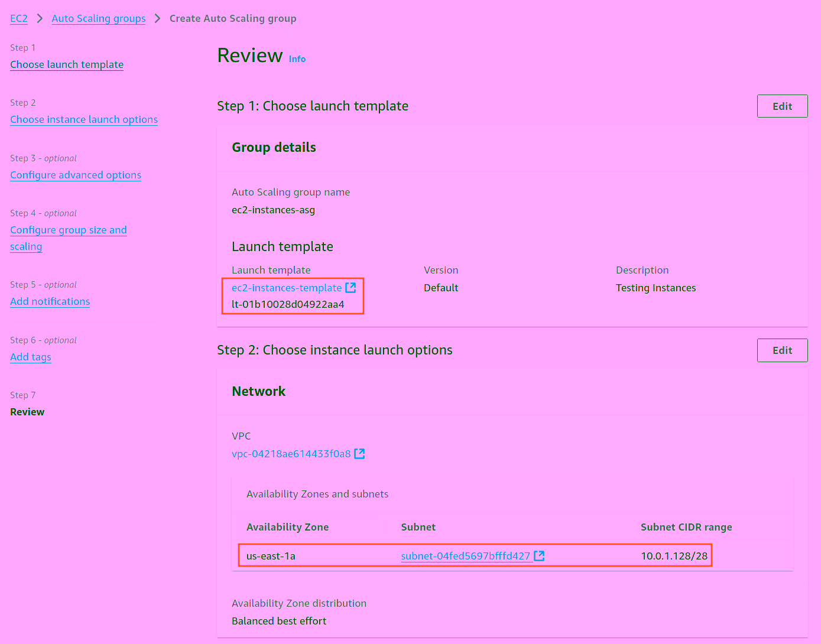This screenshot has height=644, width=821.
Task: Open the Choose launch template step
Action: [66, 64]
